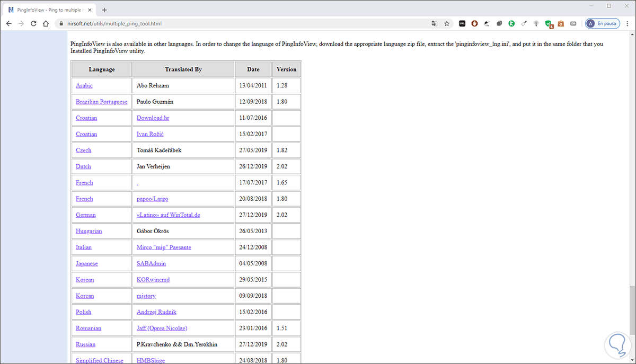This screenshot has height=364, width=636.
Task: Open the lightbulb extension icon
Action: pos(536,23)
